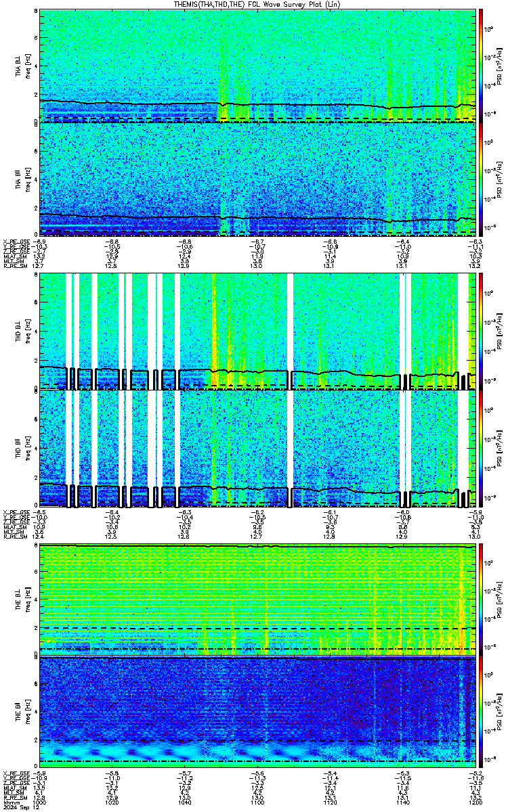Click the hhmm axis label
This screenshot has height=812, width=508.
[9, 801]
